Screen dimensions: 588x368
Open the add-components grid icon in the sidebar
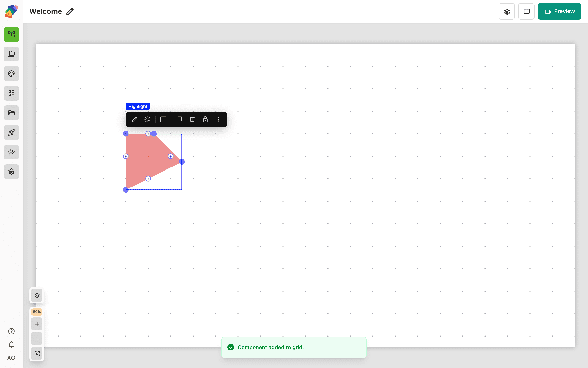tap(11, 93)
